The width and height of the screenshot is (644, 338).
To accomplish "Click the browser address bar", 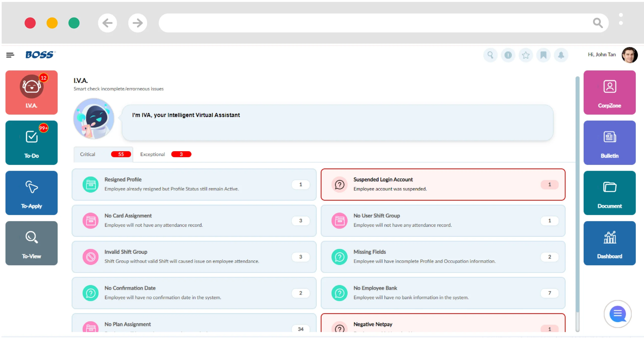I will 384,23.
